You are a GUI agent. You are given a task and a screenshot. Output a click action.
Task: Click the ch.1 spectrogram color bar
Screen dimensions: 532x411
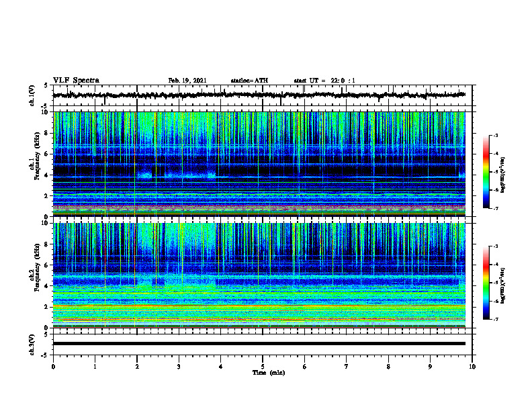486,172
